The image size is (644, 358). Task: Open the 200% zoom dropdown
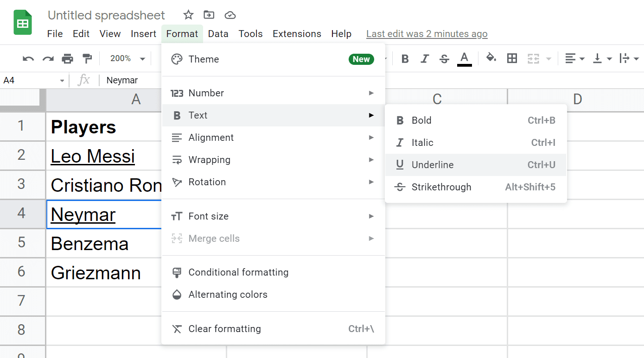click(128, 58)
